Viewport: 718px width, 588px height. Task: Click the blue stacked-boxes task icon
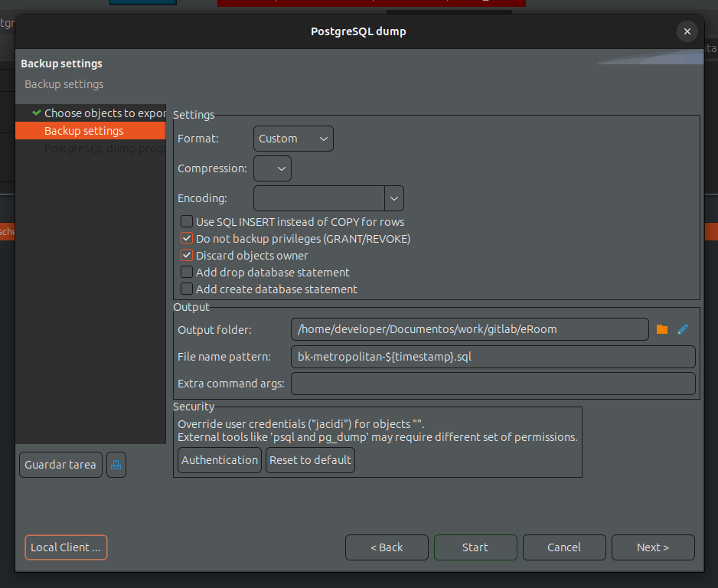(x=116, y=465)
